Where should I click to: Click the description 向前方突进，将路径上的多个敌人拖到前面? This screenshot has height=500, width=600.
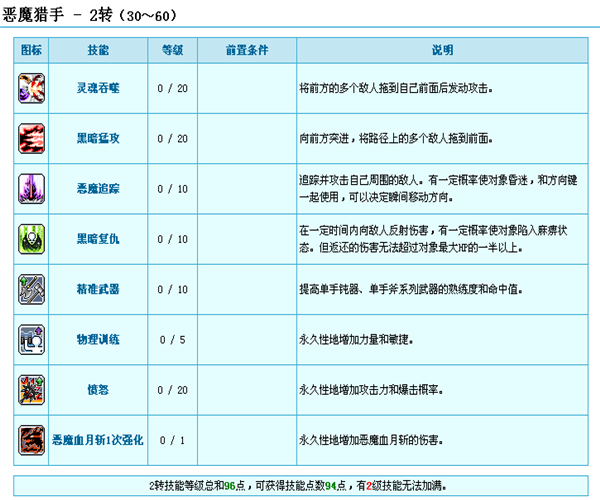pyautogui.click(x=396, y=138)
